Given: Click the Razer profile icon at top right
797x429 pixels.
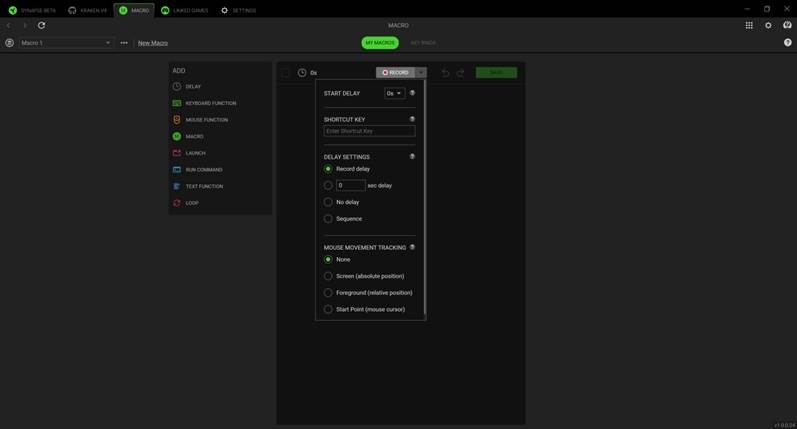Looking at the screenshot, I should coord(787,25).
